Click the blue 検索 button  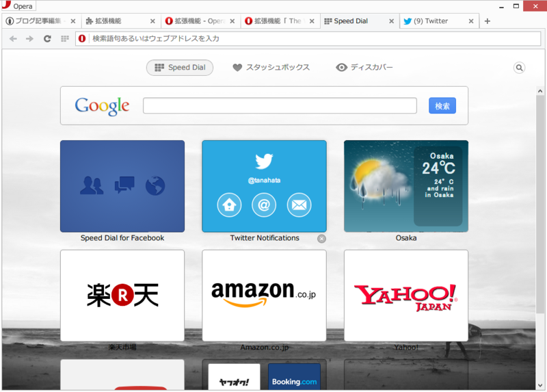pyautogui.click(x=442, y=105)
